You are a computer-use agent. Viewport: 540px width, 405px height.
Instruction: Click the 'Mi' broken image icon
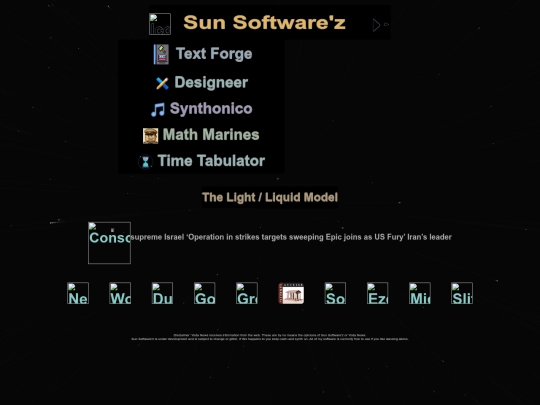click(420, 293)
